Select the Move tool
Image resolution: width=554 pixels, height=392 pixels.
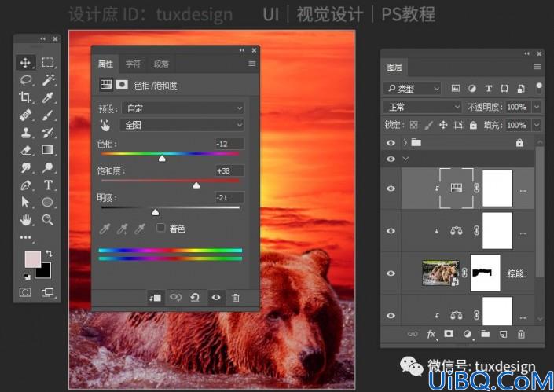tap(25, 63)
